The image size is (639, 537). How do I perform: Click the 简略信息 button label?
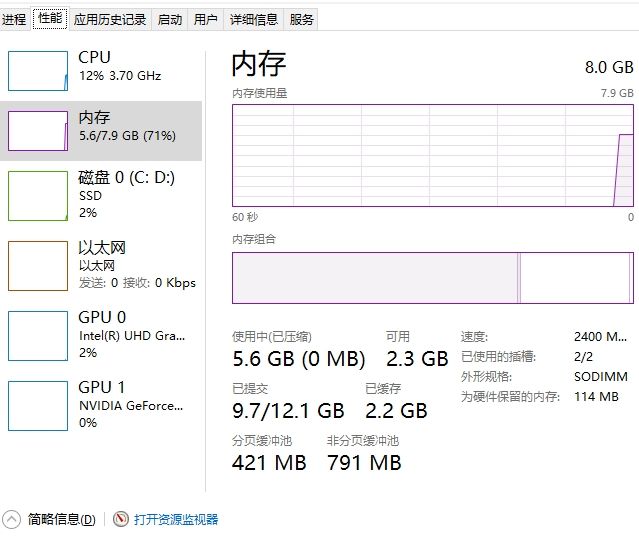[x=61, y=519]
